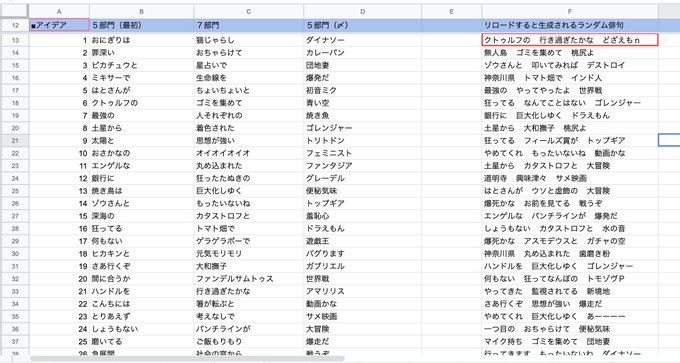680x363 pixels.
Task: Select the '遊戯王' cell
Action: 362,241
